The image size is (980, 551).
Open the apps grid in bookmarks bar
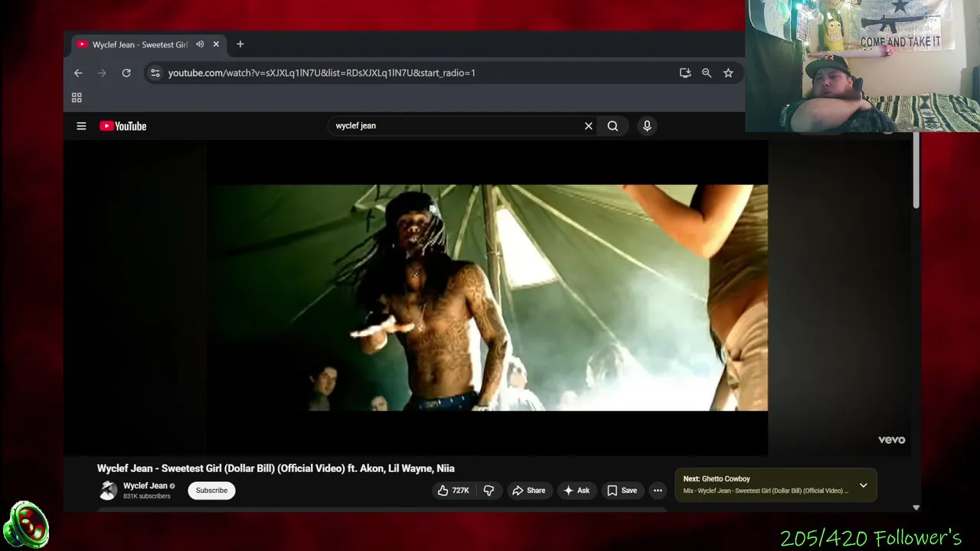77,97
